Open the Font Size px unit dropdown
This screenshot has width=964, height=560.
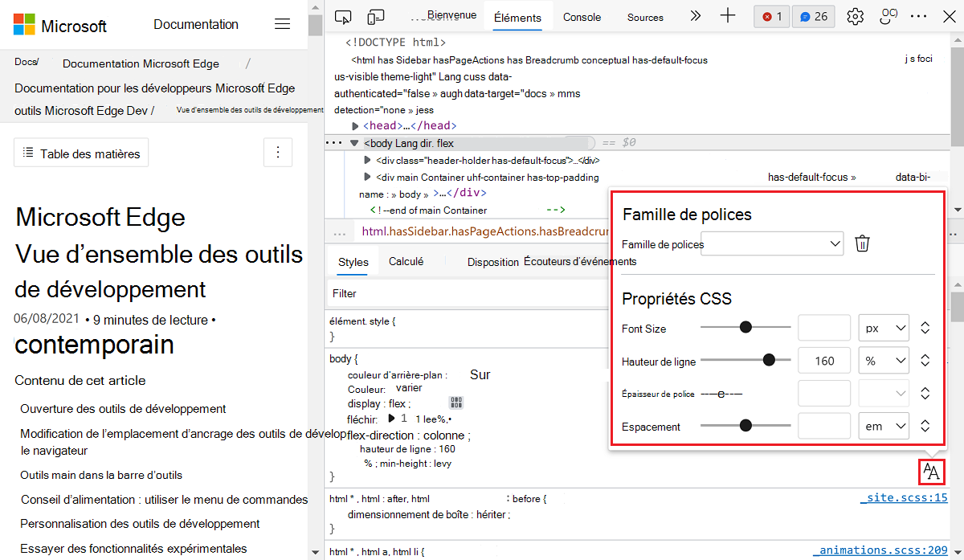tap(884, 328)
